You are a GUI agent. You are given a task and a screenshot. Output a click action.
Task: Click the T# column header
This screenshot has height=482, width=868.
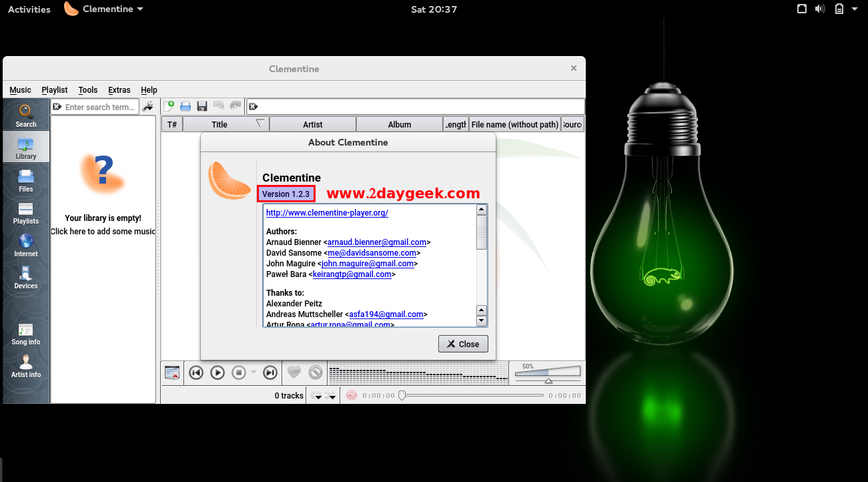point(172,124)
